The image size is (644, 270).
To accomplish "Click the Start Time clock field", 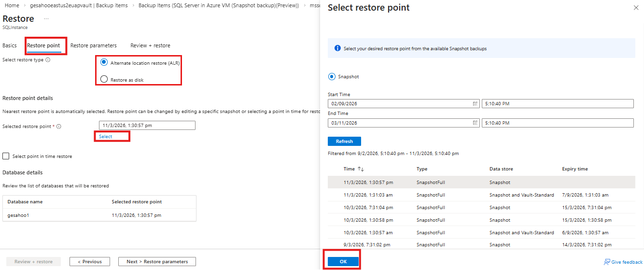I will [x=558, y=103].
